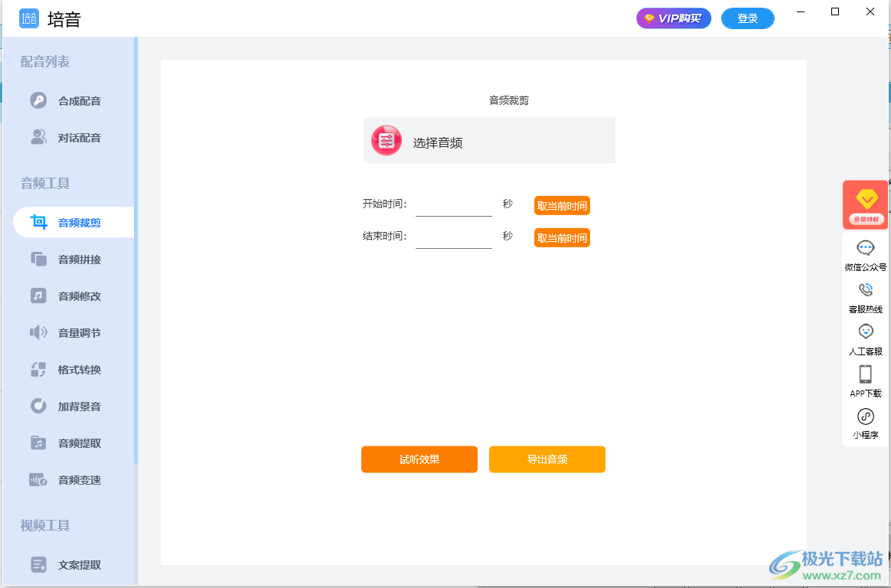Open the APP下载 download panel
The image size is (891, 588).
coord(865,381)
